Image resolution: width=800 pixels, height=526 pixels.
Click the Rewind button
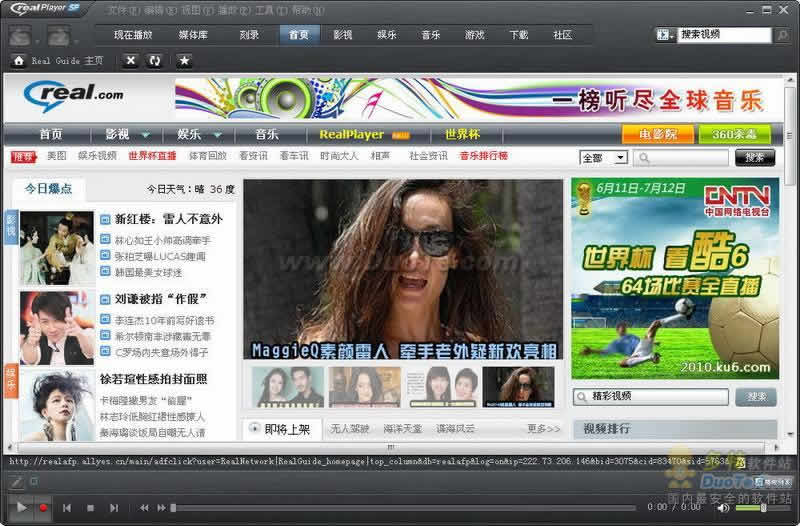tap(144, 508)
